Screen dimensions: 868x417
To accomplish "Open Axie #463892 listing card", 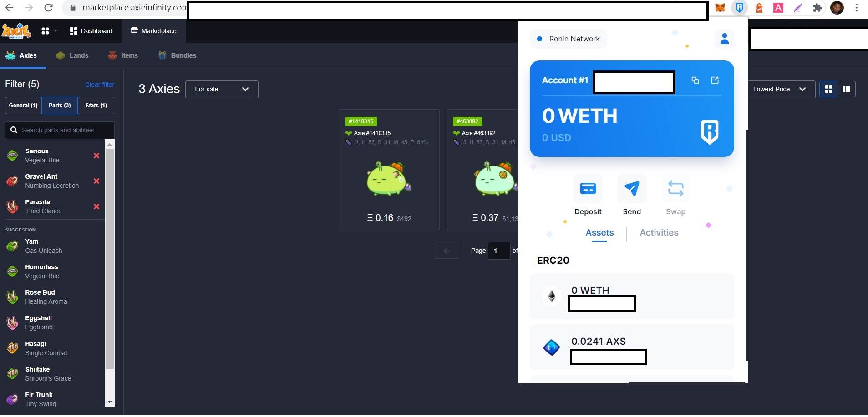I will [482, 170].
